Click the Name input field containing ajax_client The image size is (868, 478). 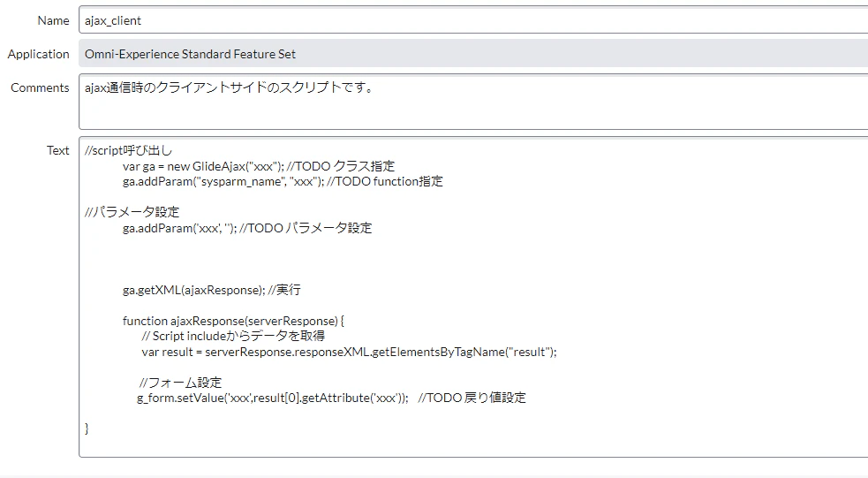(x=473, y=20)
